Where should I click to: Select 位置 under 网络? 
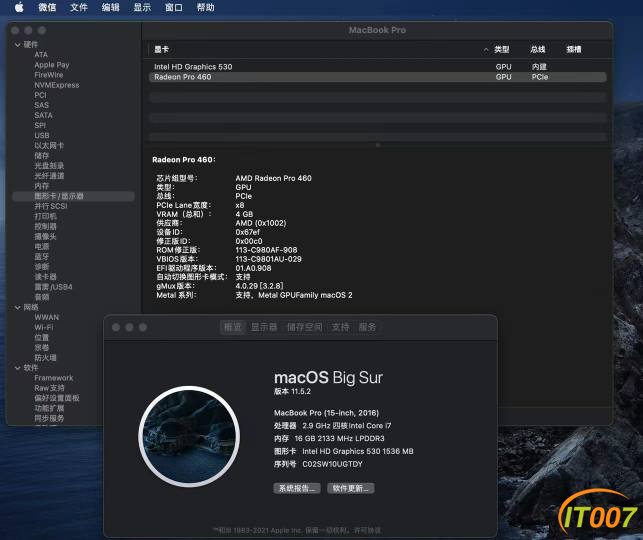pos(41,337)
